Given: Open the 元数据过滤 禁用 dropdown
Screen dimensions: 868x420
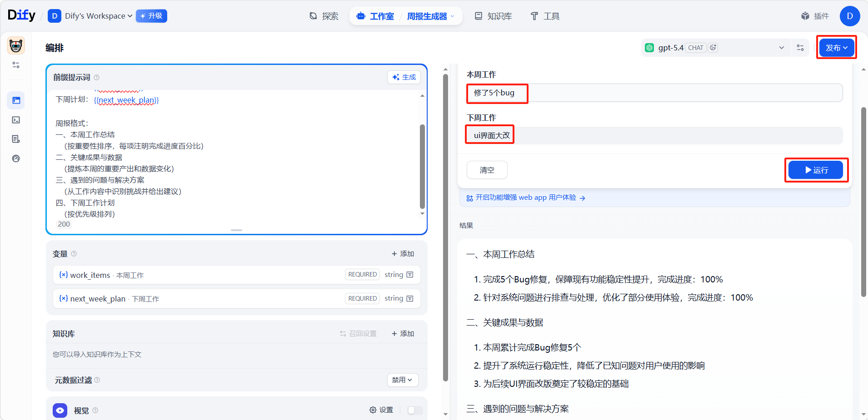Looking at the screenshot, I should (402, 380).
